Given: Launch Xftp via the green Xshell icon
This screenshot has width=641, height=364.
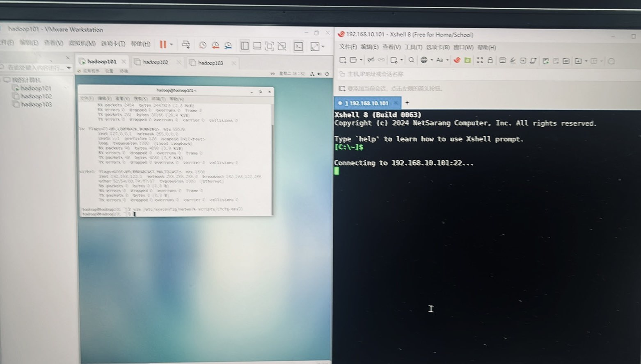Looking at the screenshot, I should point(467,60).
